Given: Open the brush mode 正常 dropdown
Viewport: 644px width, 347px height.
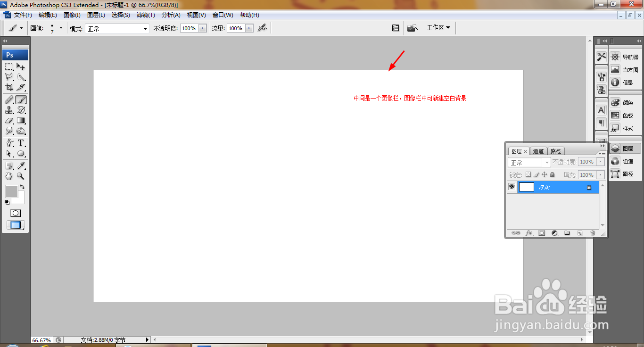Looking at the screenshot, I should click(x=117, y=29).
